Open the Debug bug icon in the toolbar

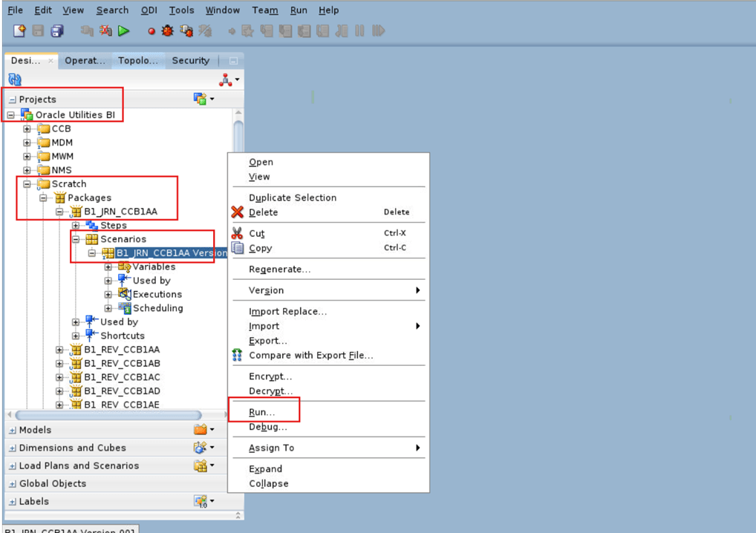click(166, 30)
